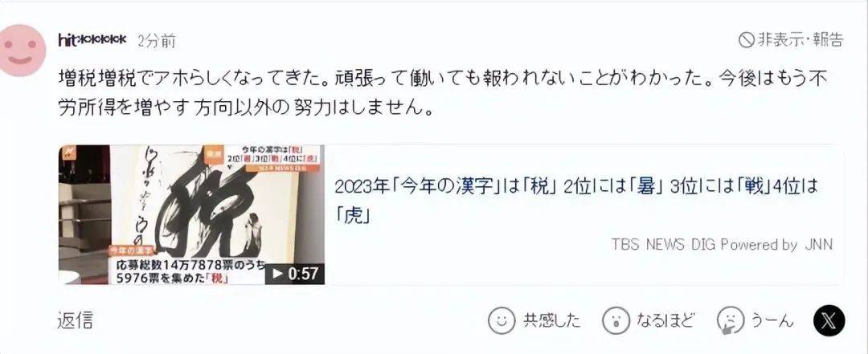
Task: Click the TBS NEWS DIG Powered by JNN source
Action: click(x=722, y=244)
